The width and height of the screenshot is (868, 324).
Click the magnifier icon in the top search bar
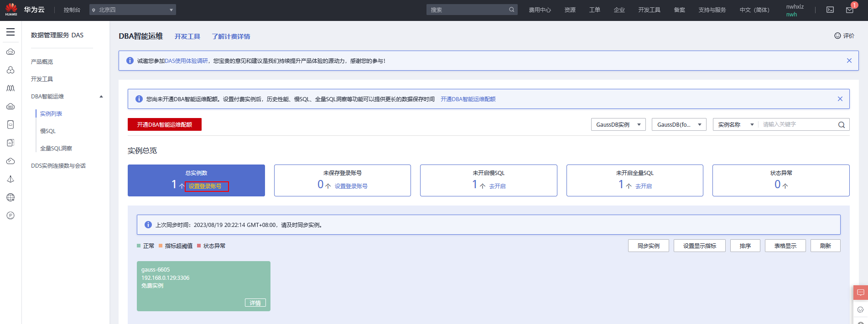(x=512, y=10)
